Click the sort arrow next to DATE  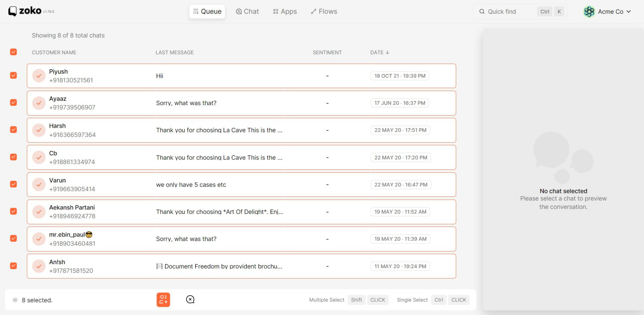pos(387,52)
